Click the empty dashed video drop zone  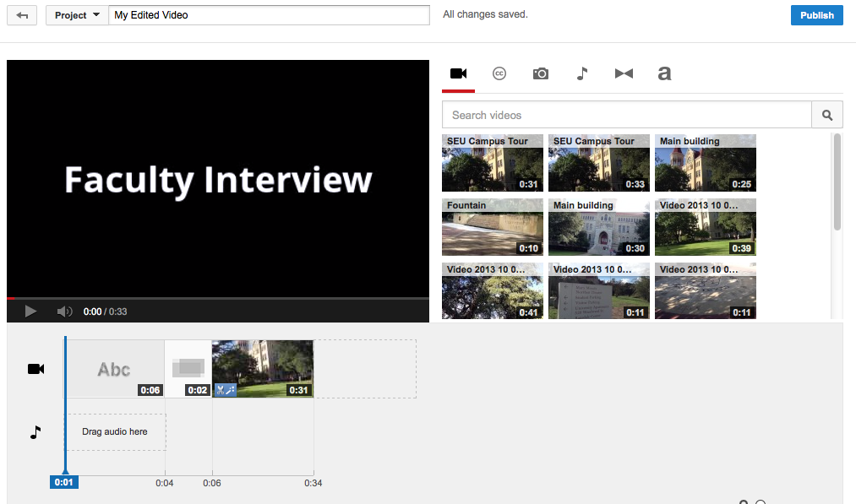pos(365,369)
